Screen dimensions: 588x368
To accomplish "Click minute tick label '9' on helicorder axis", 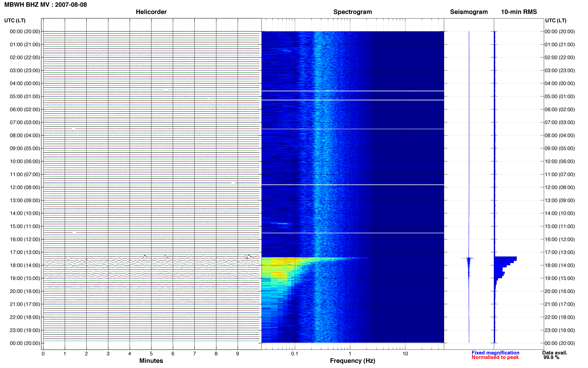I will click(237, 354).
